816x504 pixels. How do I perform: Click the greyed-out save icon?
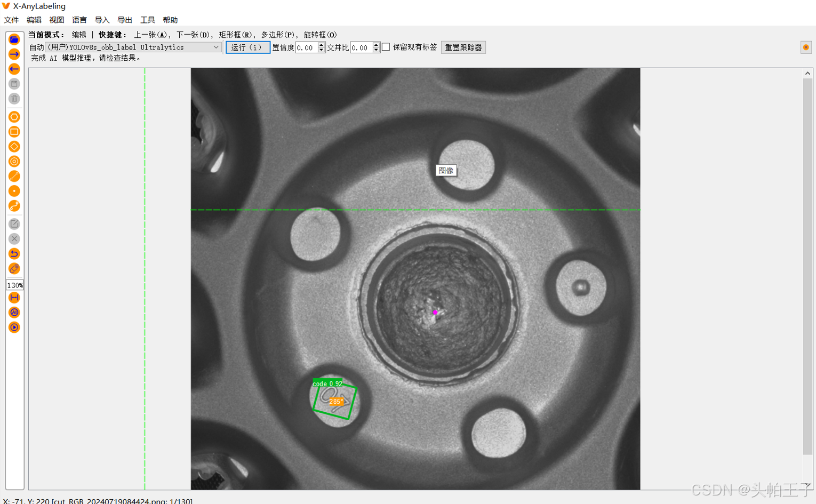pos(14,84)
